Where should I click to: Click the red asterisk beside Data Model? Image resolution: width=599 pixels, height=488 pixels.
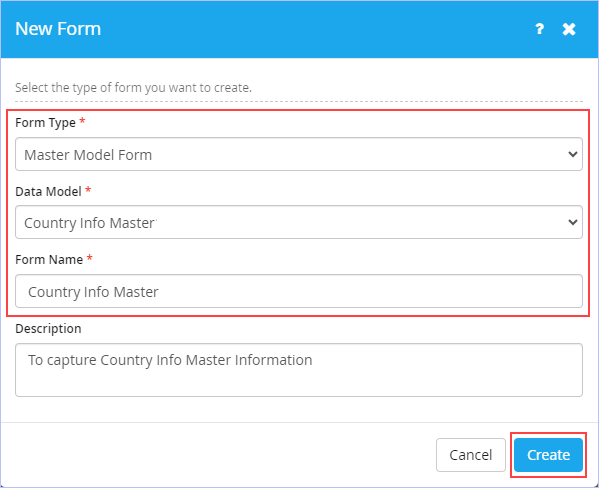88,190
